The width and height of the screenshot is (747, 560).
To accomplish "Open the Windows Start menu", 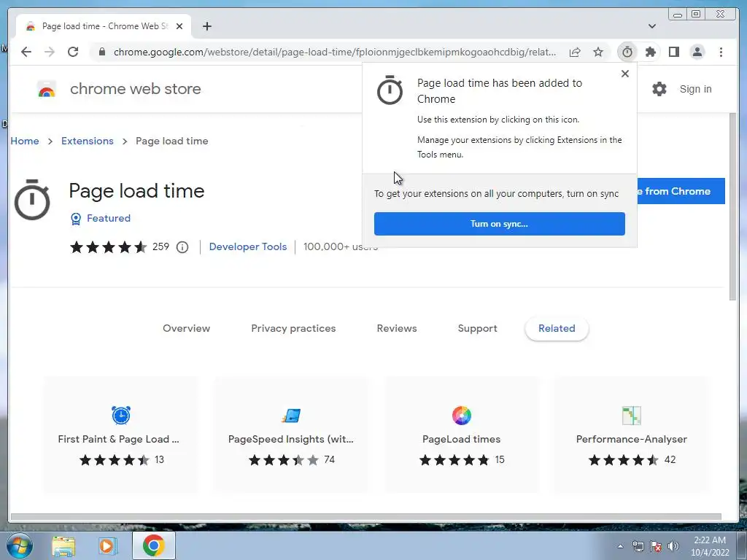I will [20, 545].
